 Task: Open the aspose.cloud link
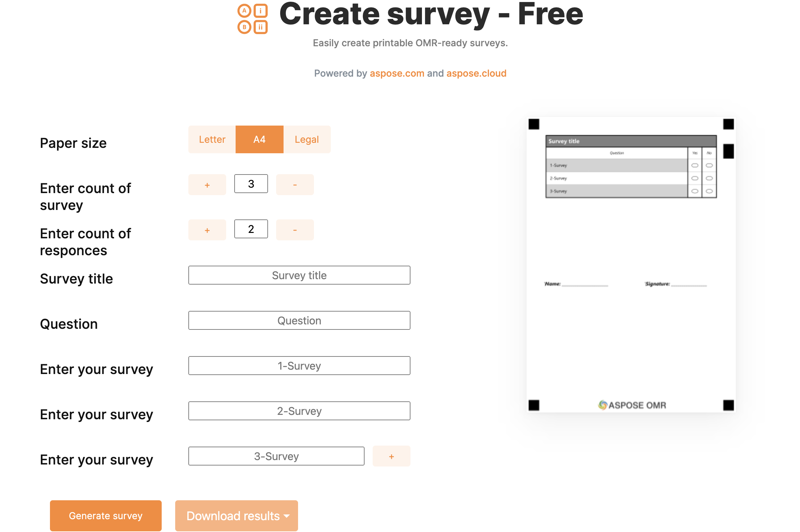coord(476,73)
